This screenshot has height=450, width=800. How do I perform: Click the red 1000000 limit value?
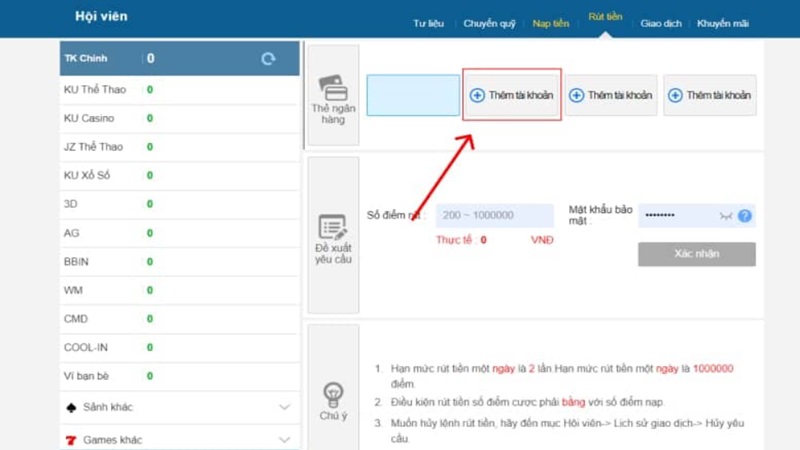coord(713,368)
